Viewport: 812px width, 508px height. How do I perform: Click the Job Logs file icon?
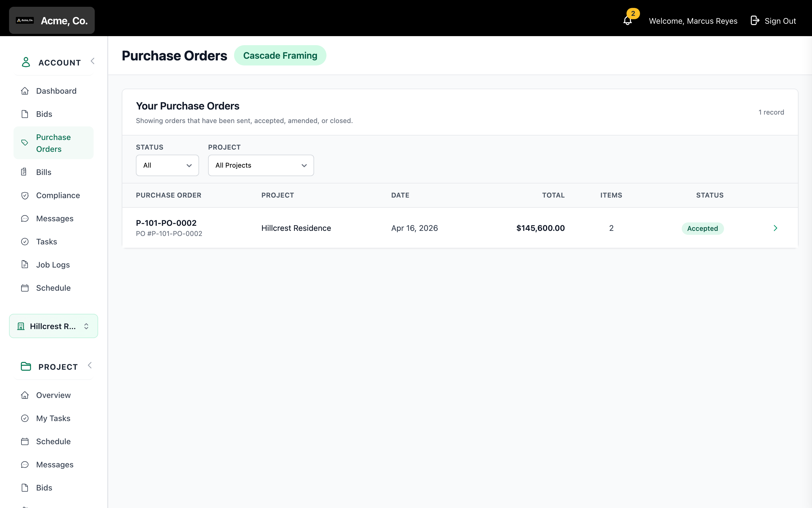click(25, 264)
